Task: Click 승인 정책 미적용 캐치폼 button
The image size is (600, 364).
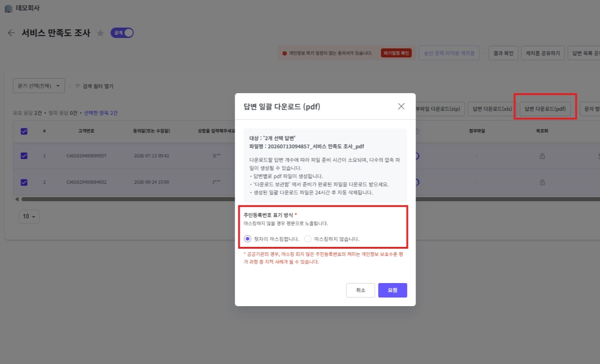Action: point(449,53)
